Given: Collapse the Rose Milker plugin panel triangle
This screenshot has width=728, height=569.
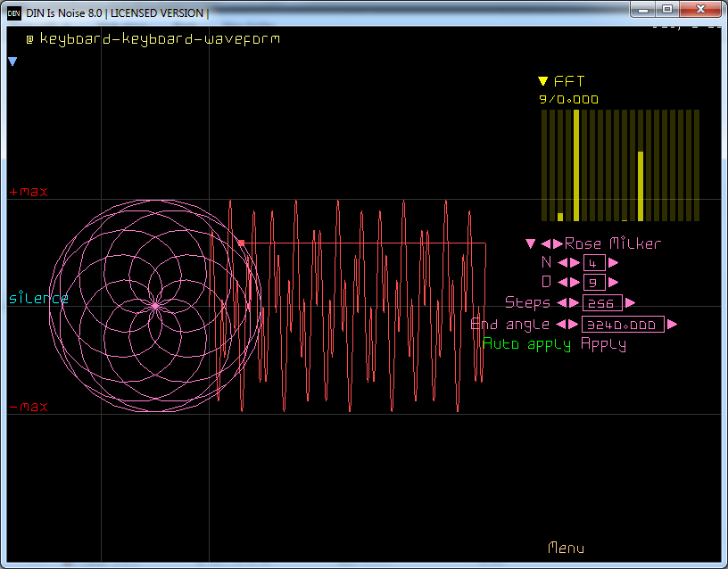Looking at the screenshot, I should click(530, 243).
